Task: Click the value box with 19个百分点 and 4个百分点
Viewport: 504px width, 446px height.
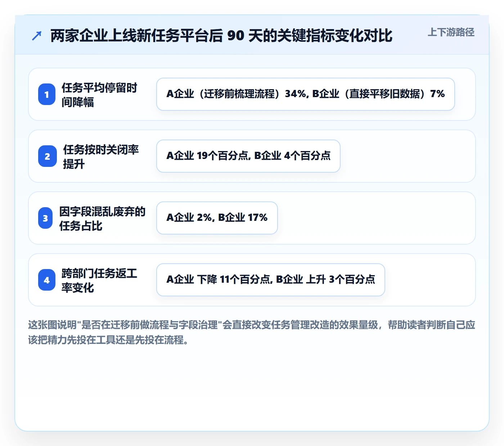Action: pyautogui.click(x=248, y=156)
